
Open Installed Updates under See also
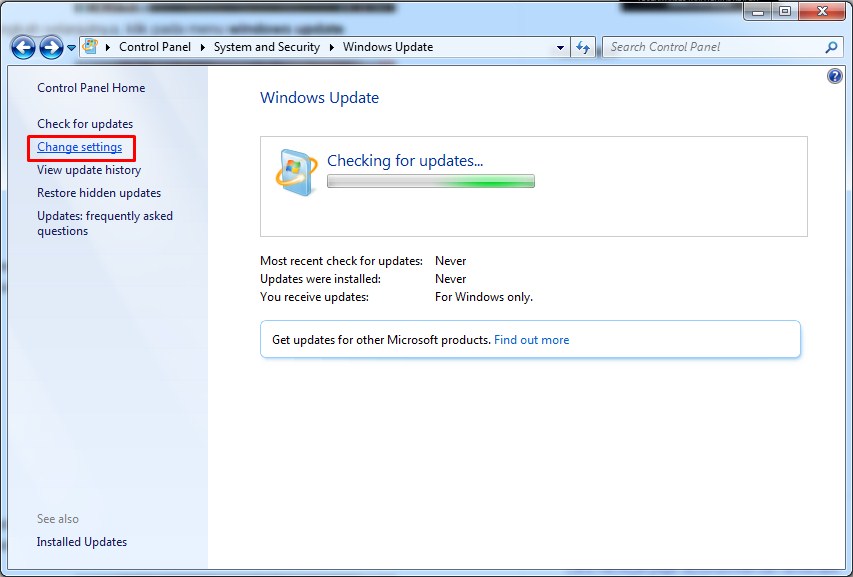click(82, 542)
